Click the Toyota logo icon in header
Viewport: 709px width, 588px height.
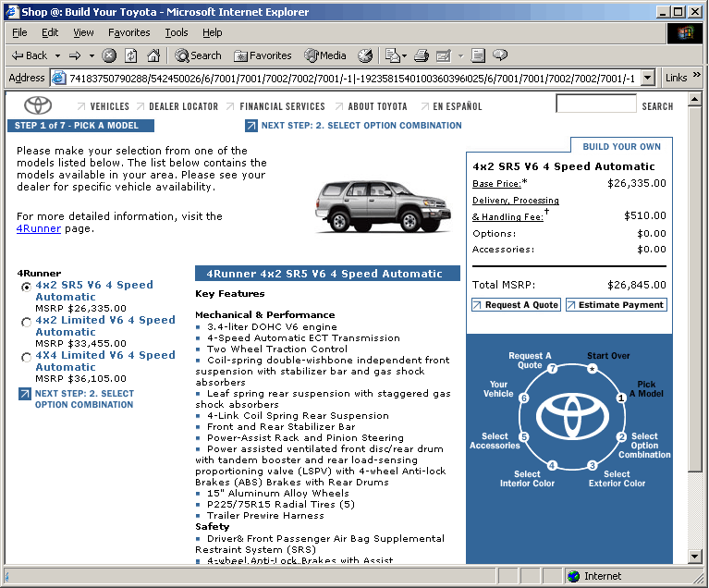coord(38,105)
